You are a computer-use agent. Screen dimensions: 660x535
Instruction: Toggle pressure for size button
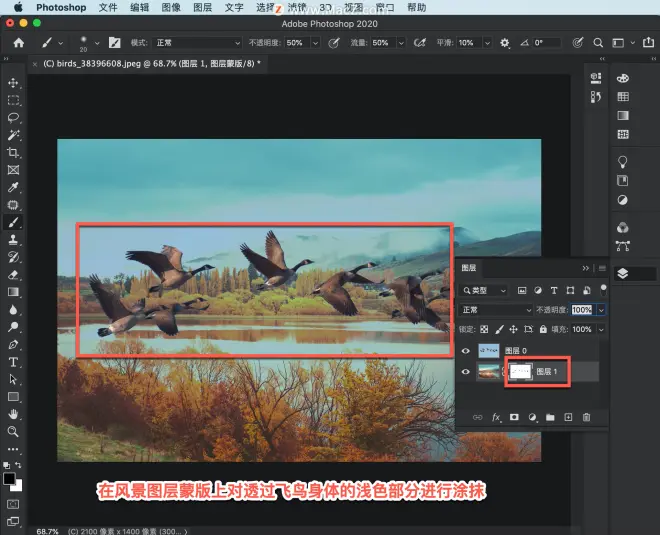coord(578,43)
